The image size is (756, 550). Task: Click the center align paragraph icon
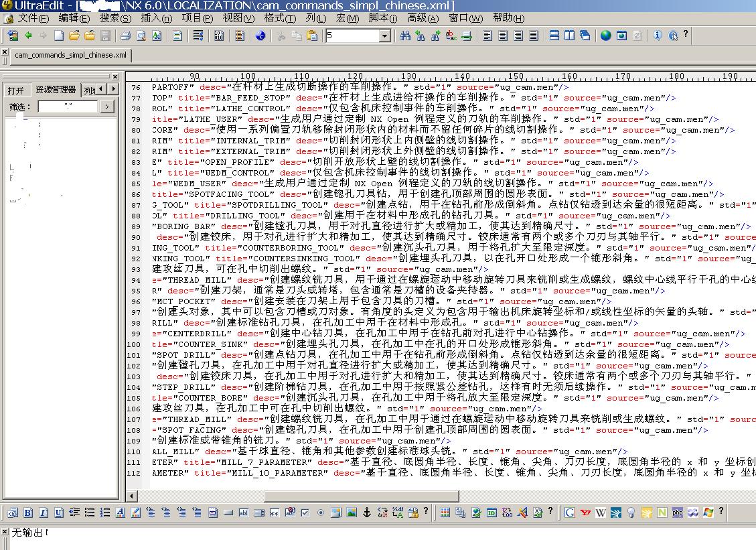(x=503, y=36)
